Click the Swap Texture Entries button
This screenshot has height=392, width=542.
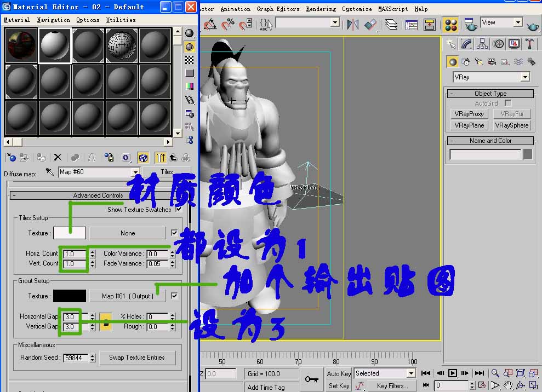point(138,358)
